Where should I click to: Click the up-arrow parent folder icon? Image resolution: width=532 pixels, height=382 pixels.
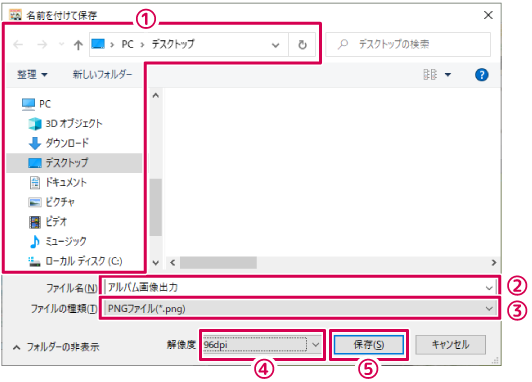78,45
